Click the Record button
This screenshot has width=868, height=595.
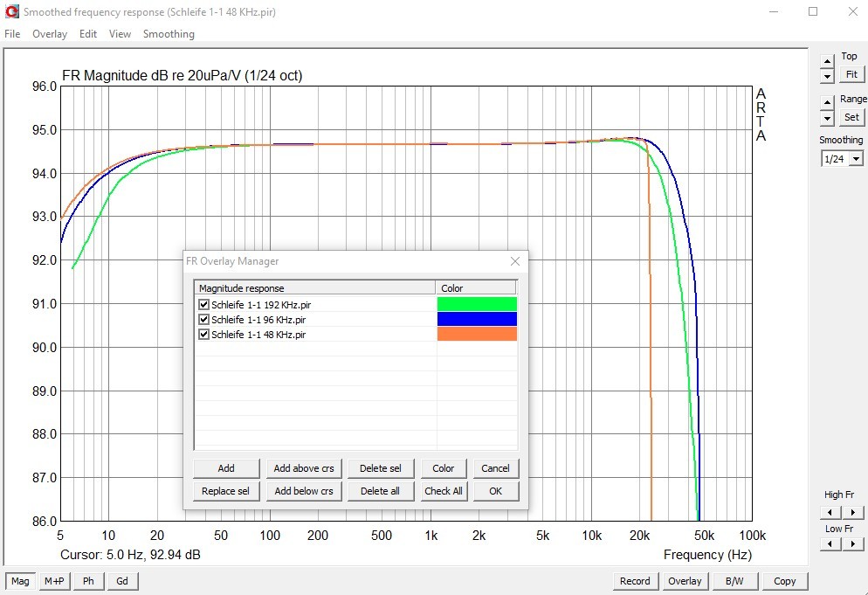(635, 581)
